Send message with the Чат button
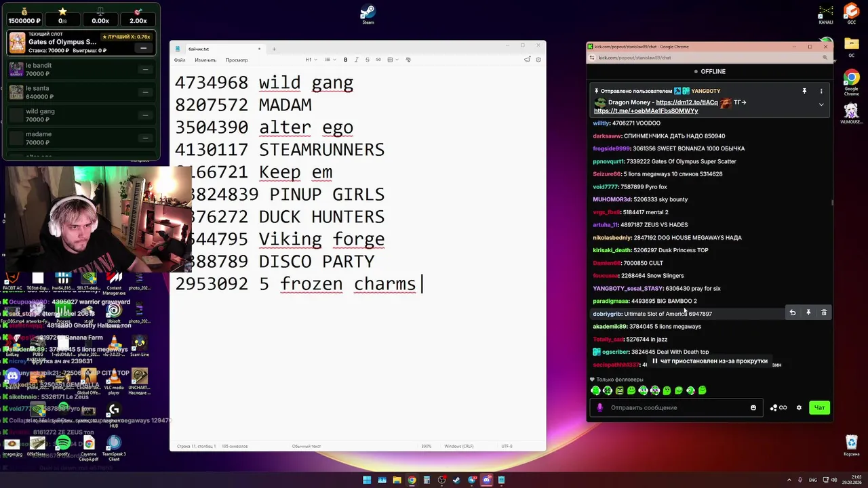Image resolution: width=868 pixels, height=488 pixels. [x=819, y=407]
